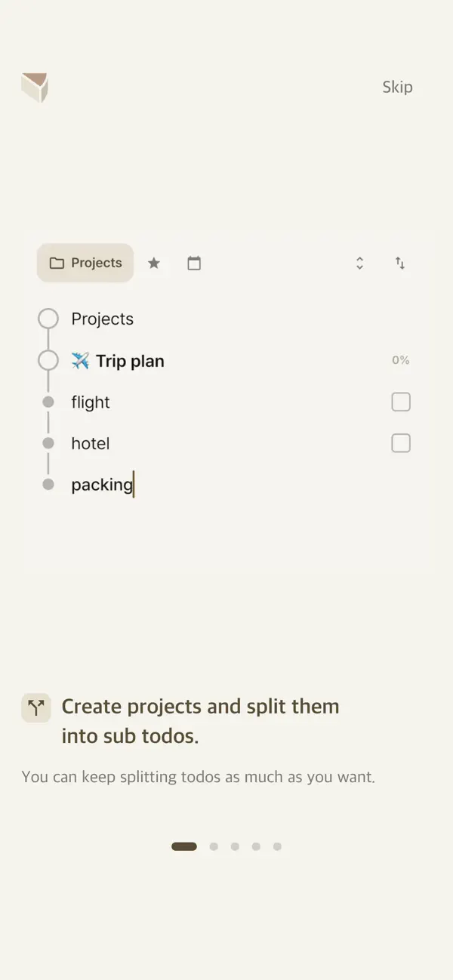
Task: Open the sort order icon
Action: point(401,263)
